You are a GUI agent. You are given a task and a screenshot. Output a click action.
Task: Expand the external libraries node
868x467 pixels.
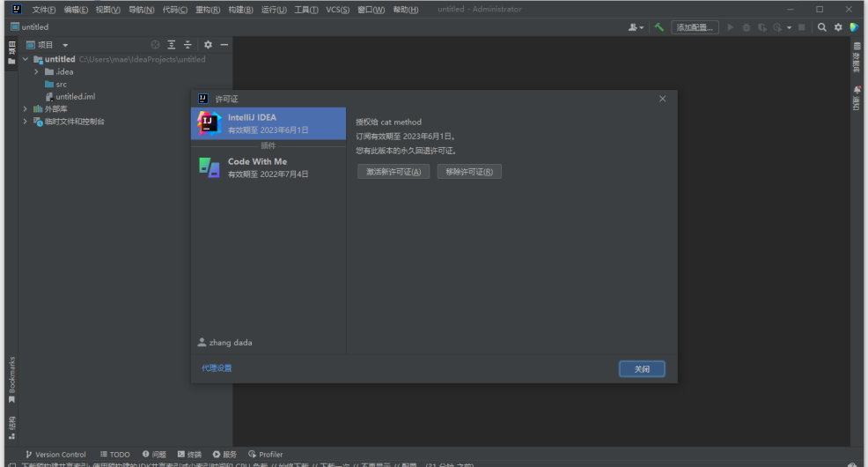[x=25, y=108]
